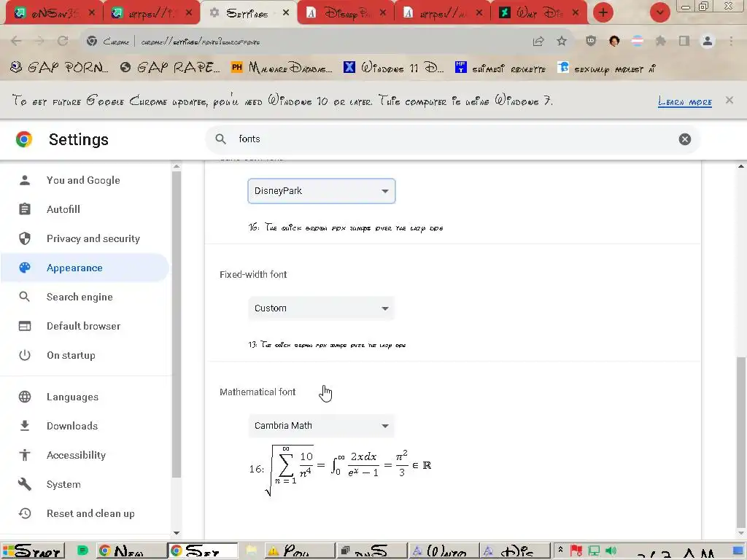Reload the current page
747x560 pixels.
[x=63, y=42]
